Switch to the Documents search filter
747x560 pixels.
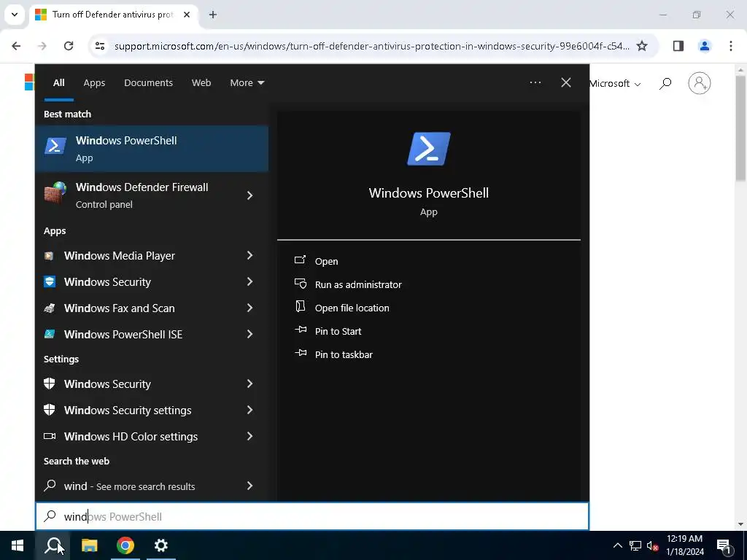tap(148, 83)
